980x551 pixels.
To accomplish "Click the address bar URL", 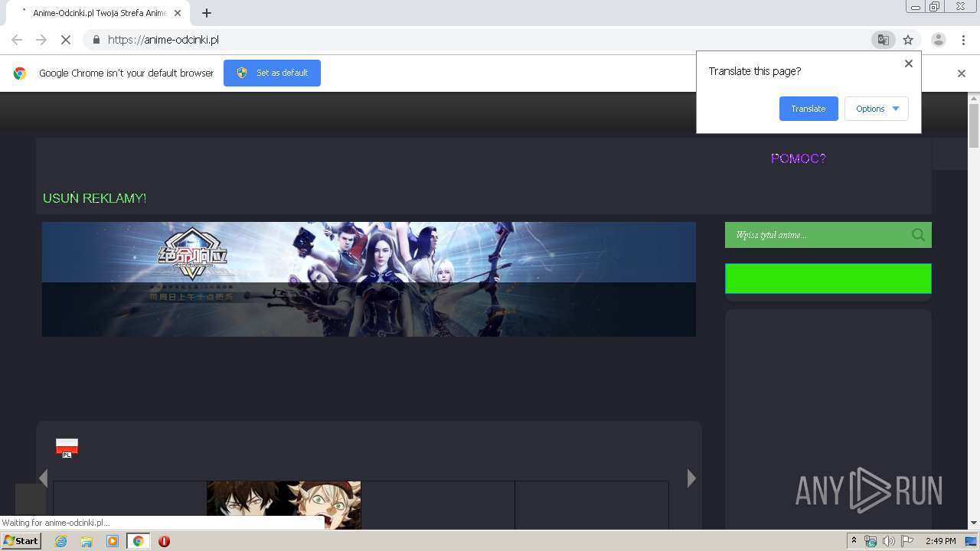I will [x=163, y=40].
